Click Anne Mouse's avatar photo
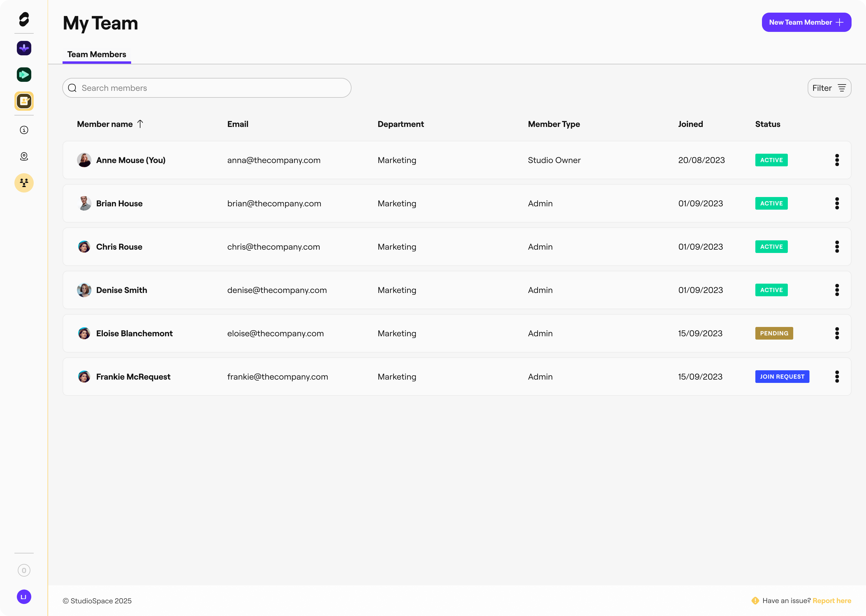The width and height of the screenshot is (866, 616). (84, 160)
